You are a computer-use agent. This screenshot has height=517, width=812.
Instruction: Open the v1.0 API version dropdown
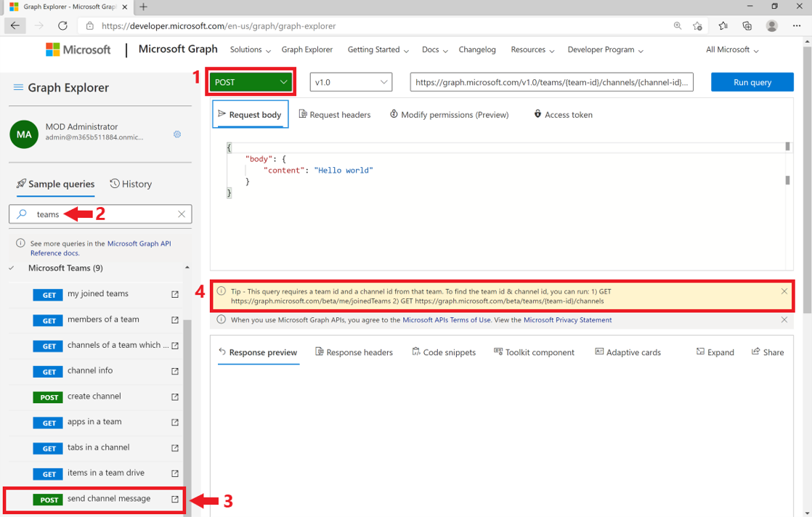tap(351, 82)
